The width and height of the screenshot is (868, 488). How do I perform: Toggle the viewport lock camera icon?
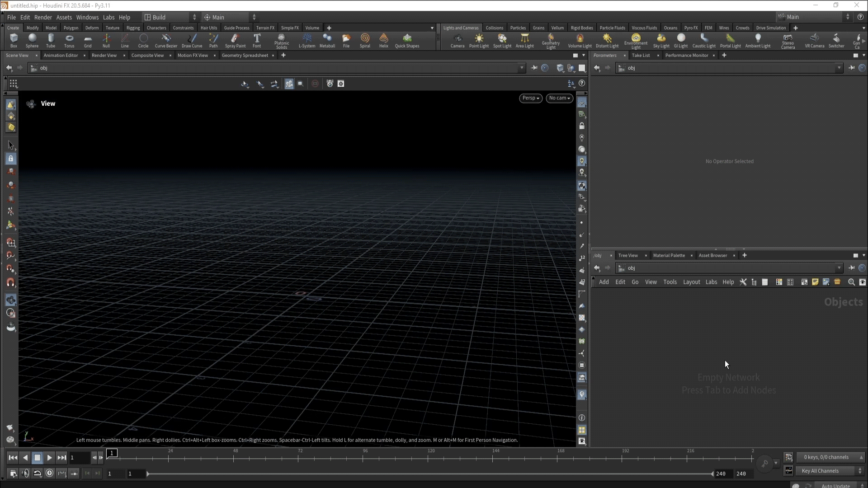coord(582,126)
